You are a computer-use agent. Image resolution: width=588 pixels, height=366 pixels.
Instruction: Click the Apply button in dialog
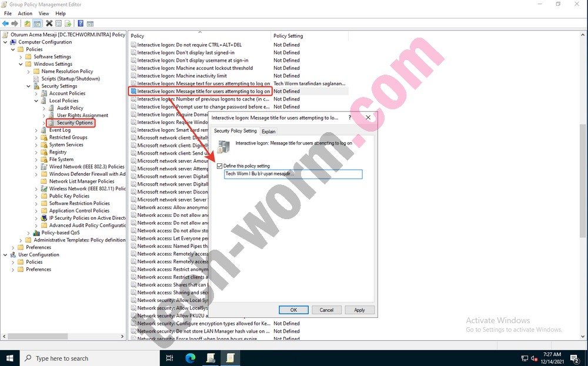359,310
